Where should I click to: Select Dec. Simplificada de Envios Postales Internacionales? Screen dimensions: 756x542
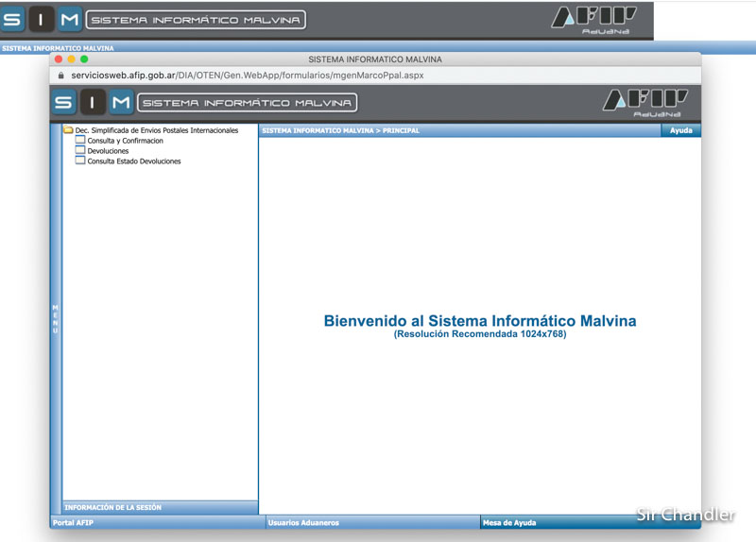coord(157,130)
